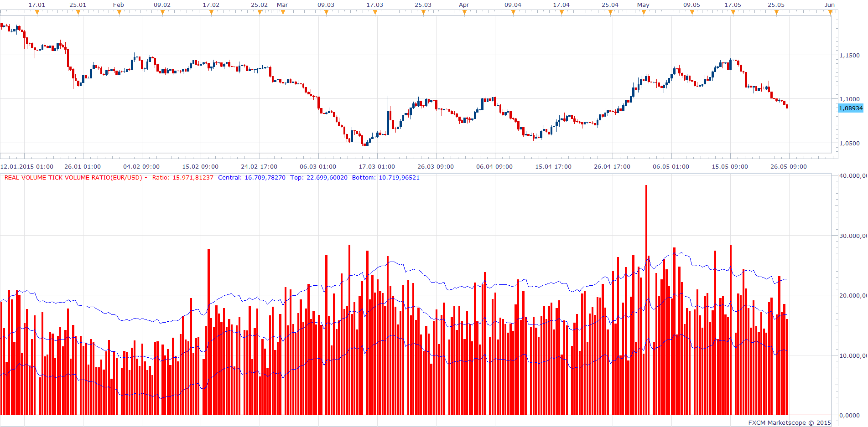
Task: Click the 1,0500 price axis label
Action: coord(849,143)
